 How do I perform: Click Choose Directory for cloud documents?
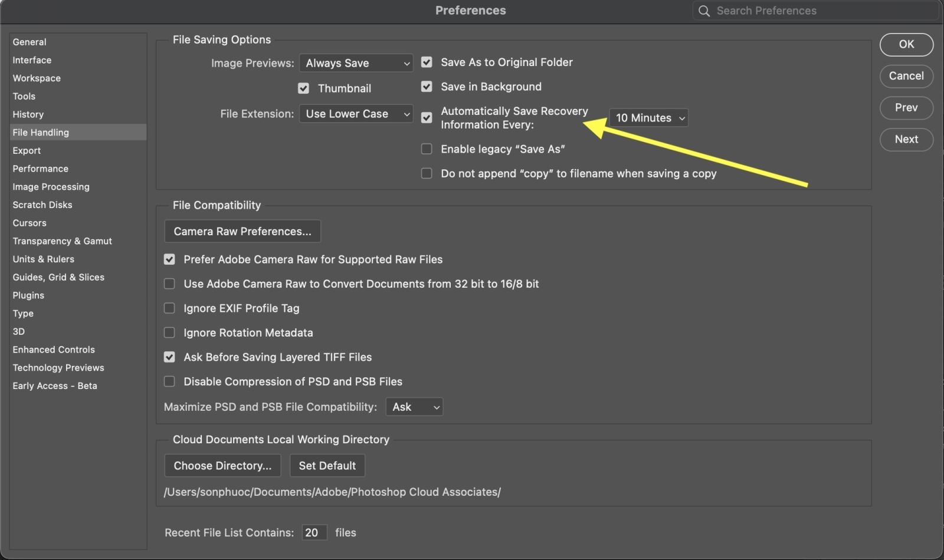(222, 465)
